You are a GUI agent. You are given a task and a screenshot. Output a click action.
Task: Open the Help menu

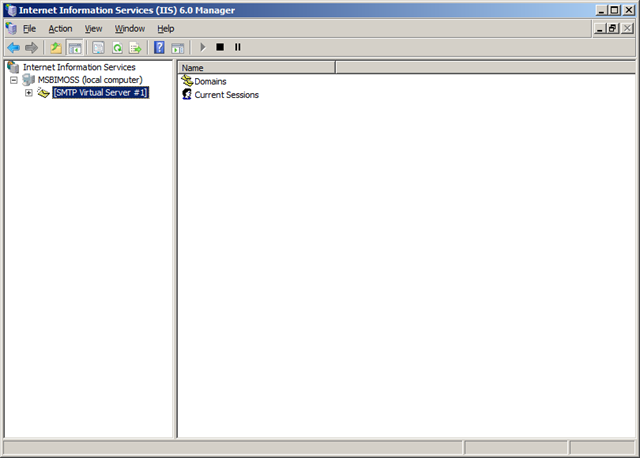point(166,29)
